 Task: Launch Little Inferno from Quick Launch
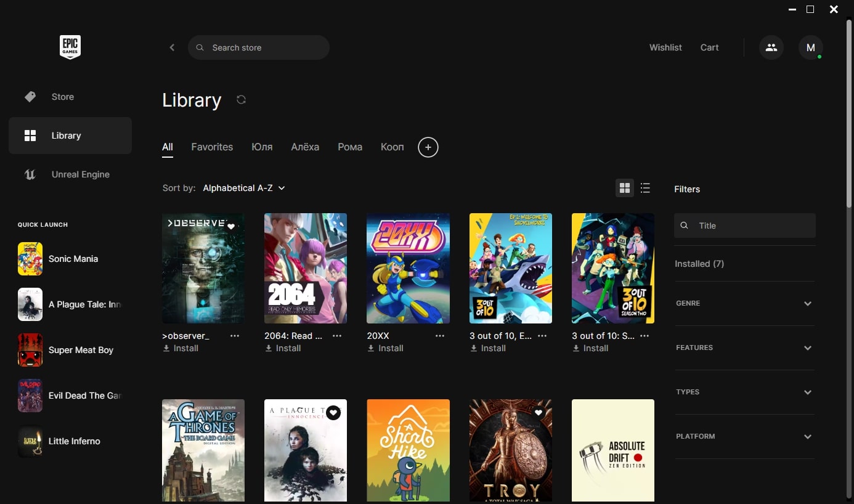70,441
